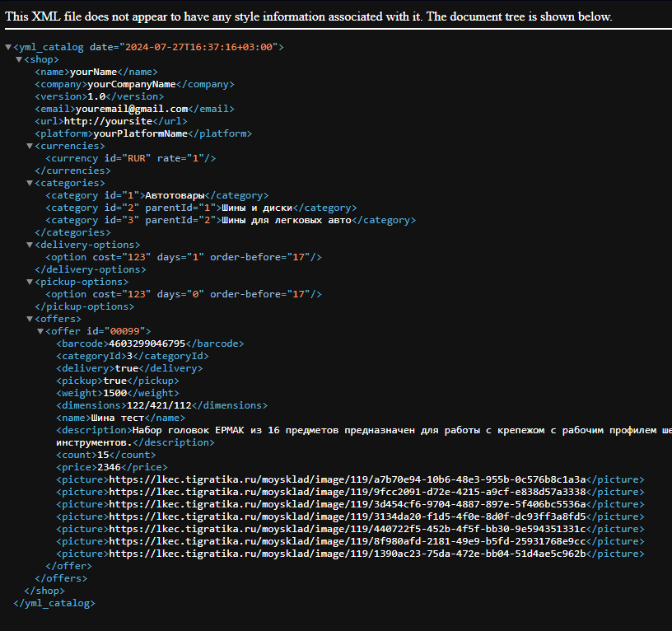Viewport: 672px width, 631px height.
Task: Collapse the offers node
Action: coord(30,319)
